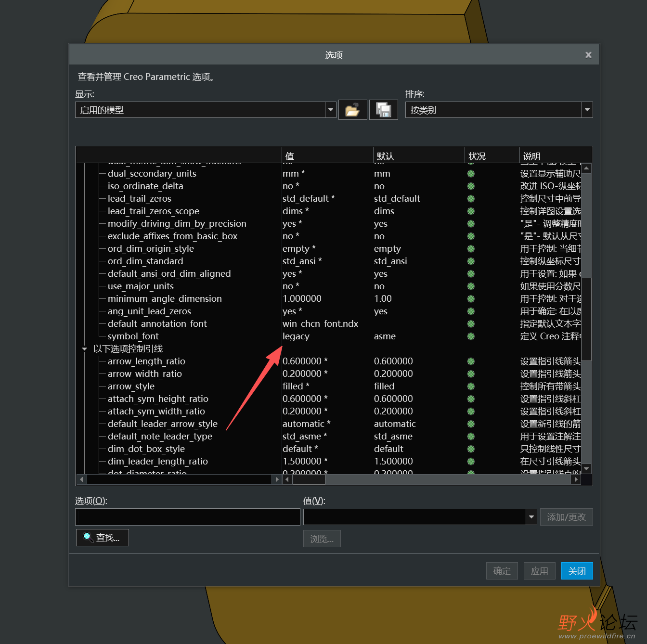This screenshot has height=644, width=647.
Task: Open configuration file using folder icon
Action: (x=353, y=110)
